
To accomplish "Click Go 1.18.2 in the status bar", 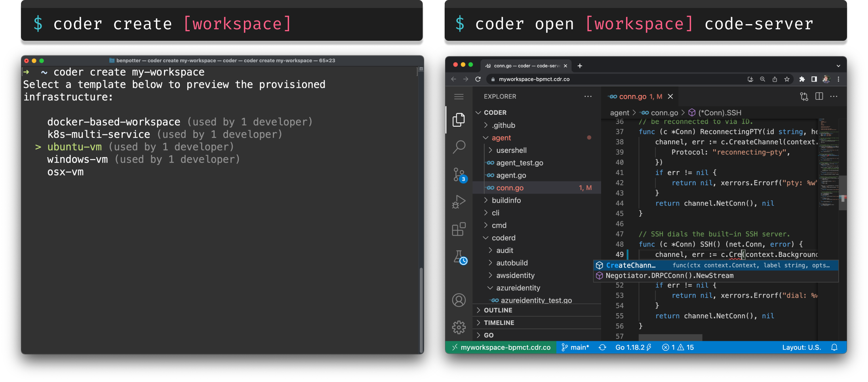I will [633, 347].
